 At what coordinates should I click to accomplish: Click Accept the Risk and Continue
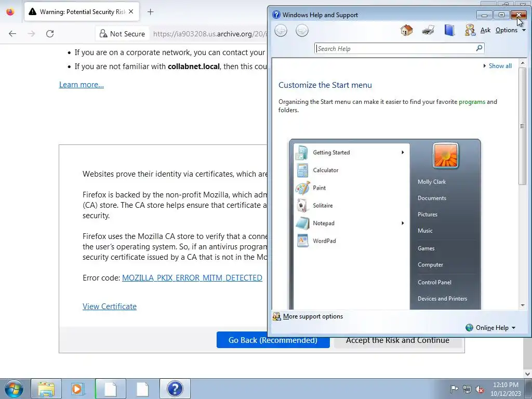pos(397,340)
